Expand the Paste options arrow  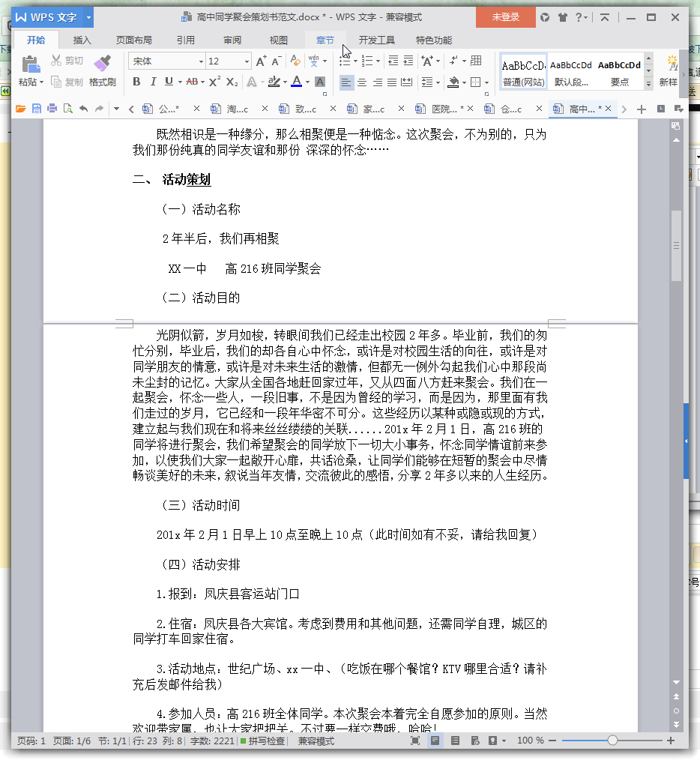click(x=42, y=82)
